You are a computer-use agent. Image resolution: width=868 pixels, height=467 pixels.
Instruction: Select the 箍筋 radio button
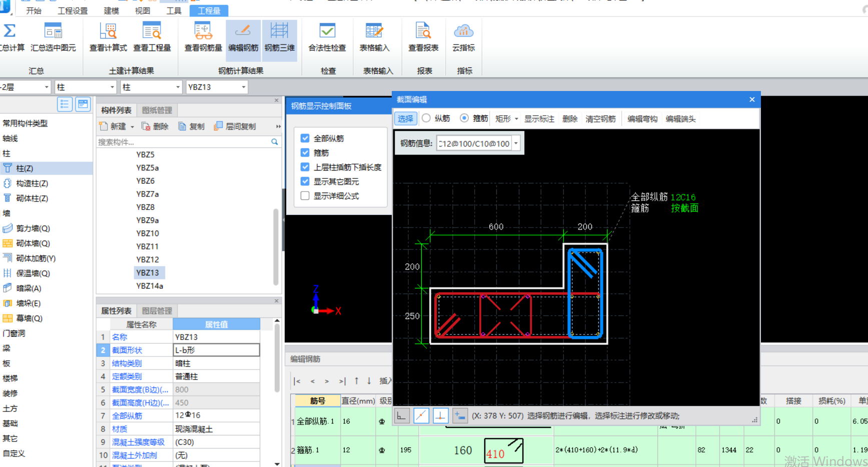(464, 118)
